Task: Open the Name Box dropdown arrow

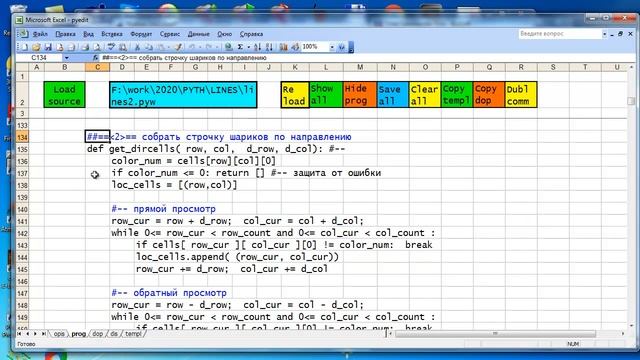Action: 67,58
